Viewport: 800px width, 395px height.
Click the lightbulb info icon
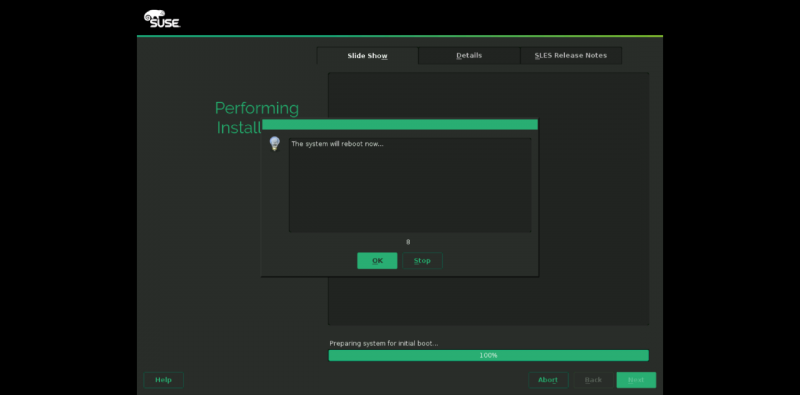274,144
